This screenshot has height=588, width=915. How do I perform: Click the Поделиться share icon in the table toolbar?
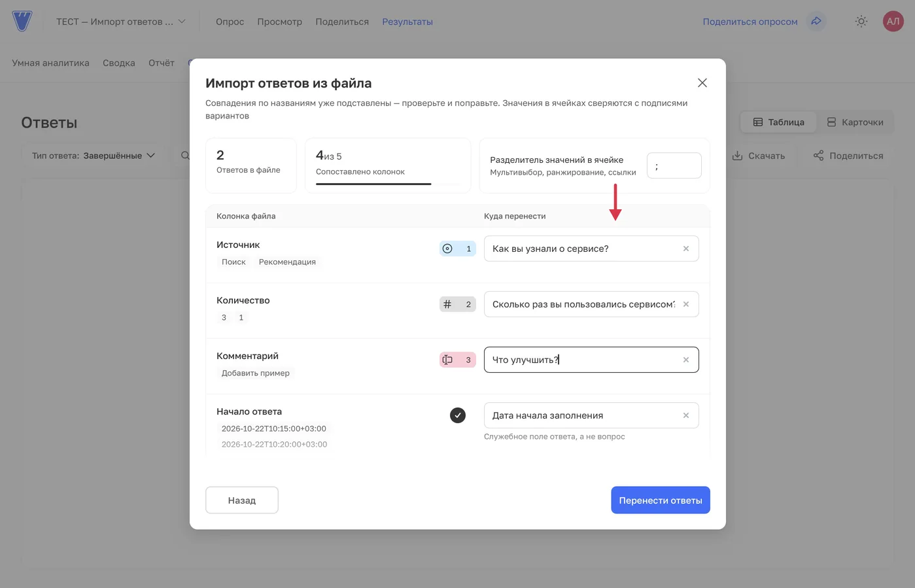tap(818, 156)
